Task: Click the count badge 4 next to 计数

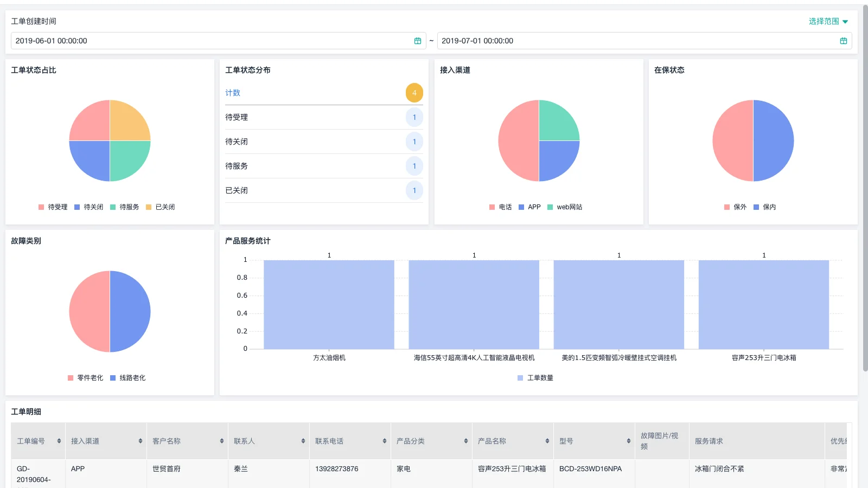Action: [x=414, y=93]
